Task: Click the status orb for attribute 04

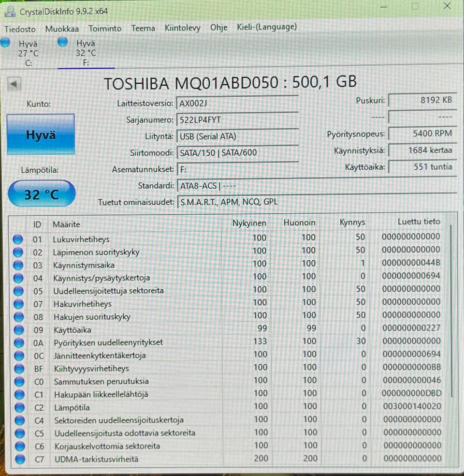Action: pos(18,278)
